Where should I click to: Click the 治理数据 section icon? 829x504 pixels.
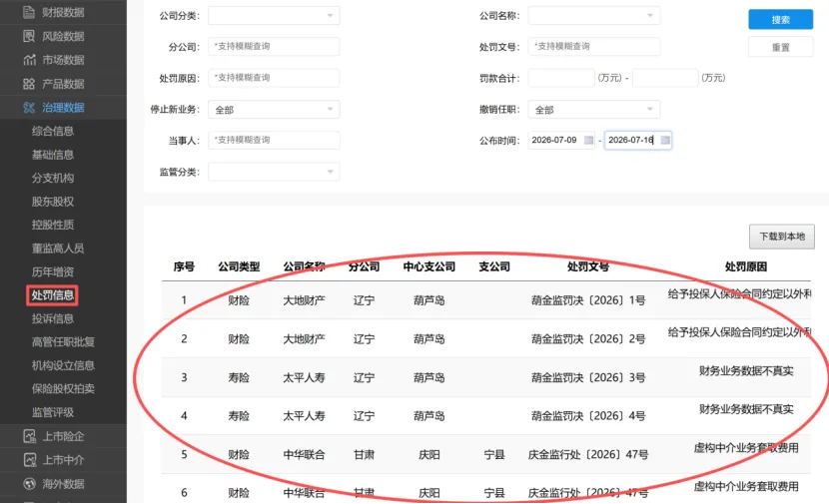tap(29, 108)
